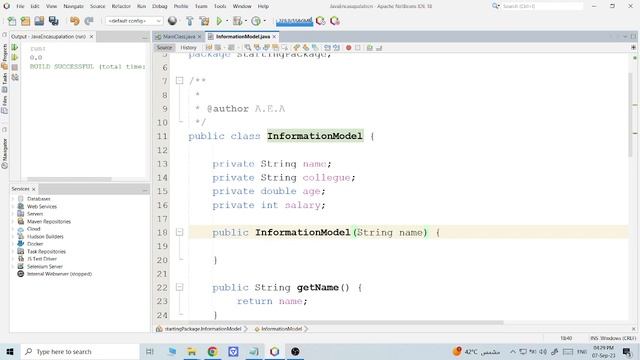
Task: Click the notifications icon in system tray
Action: [x=627, y=351]
